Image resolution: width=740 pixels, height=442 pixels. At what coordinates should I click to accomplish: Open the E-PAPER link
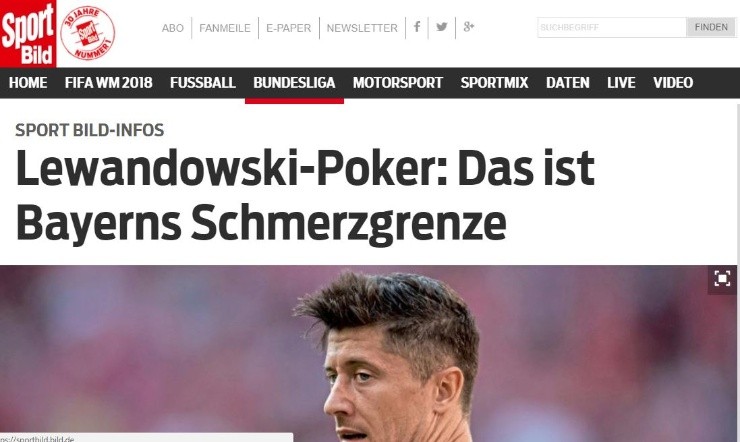coord(288,28)
